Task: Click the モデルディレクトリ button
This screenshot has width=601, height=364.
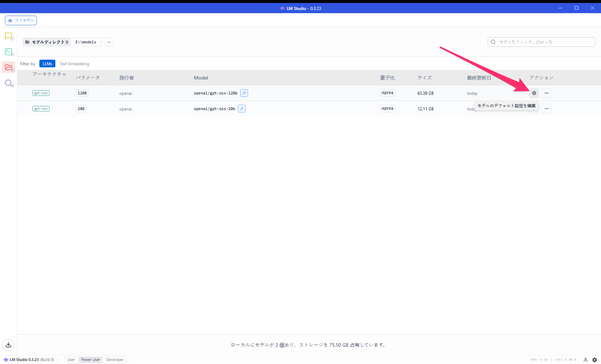Action: click(47, 42)
